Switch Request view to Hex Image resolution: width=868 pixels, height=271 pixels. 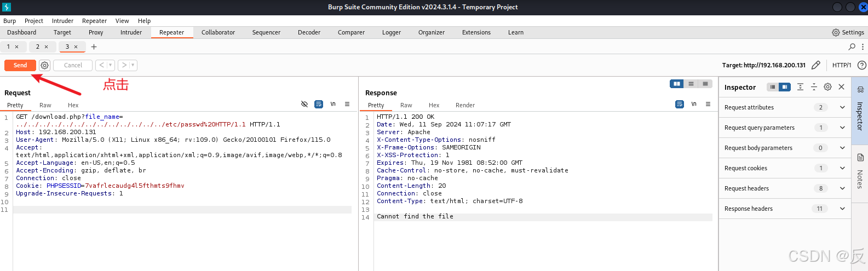73,105
